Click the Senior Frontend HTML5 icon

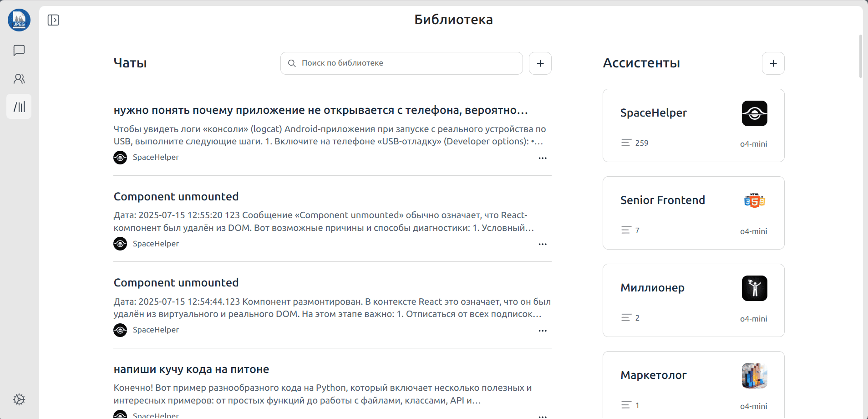pos(754,201)
